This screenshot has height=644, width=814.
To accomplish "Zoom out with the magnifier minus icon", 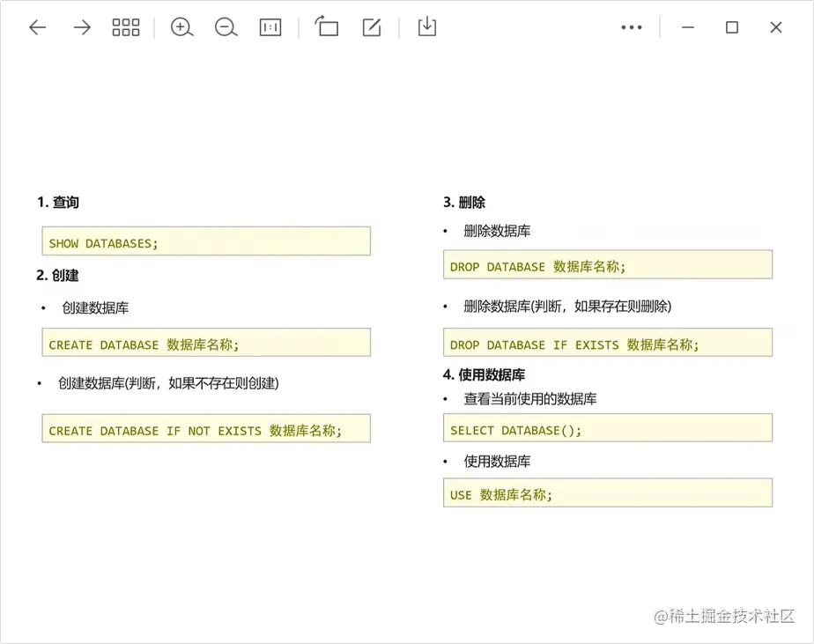I will pyautogui.click(x=226, y=27).
